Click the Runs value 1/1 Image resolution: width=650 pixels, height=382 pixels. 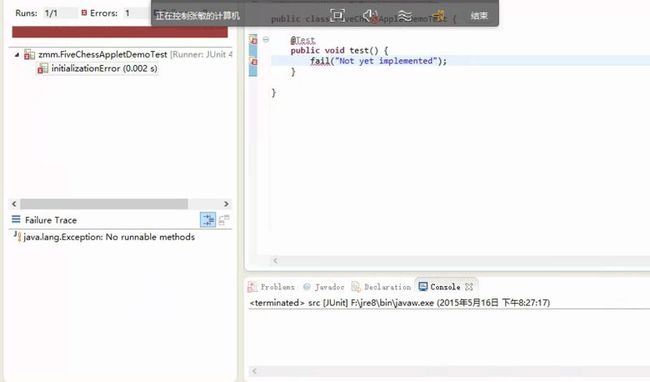pos(51,13)
